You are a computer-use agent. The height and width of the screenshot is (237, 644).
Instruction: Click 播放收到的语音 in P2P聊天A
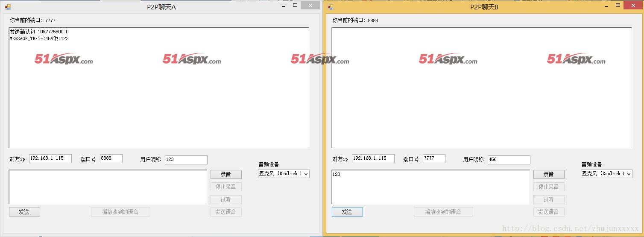(120, 212)
